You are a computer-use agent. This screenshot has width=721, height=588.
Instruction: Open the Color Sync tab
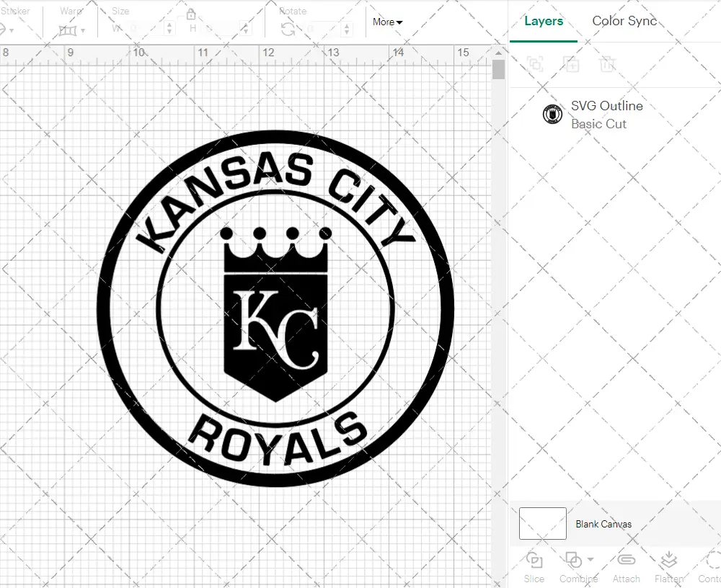pyautogui.click(x=624, y=21)
